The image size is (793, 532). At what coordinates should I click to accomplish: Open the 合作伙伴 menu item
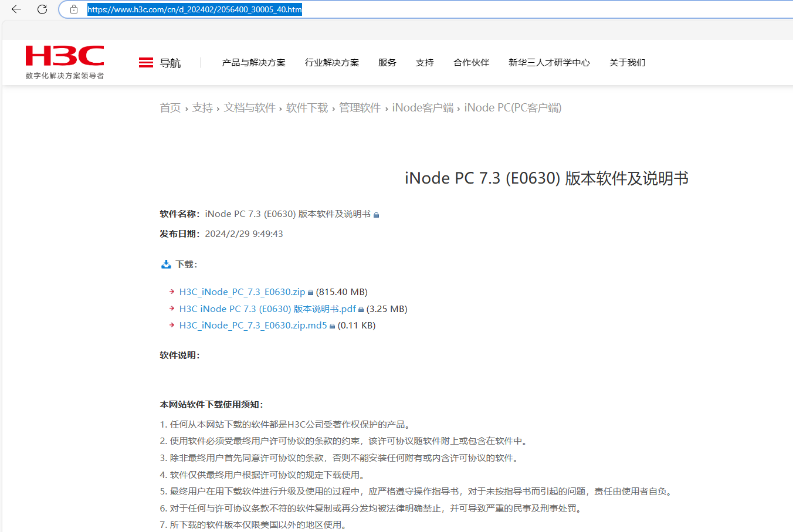click(471, 63)
